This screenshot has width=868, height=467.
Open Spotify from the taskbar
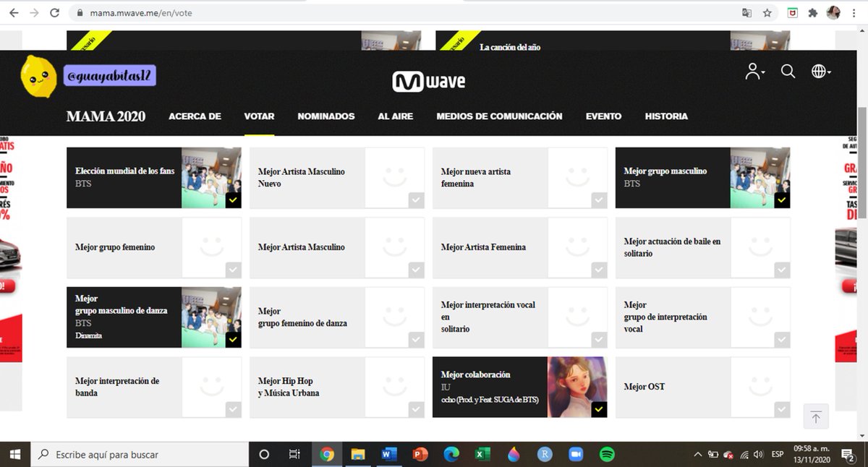point(607,454)
